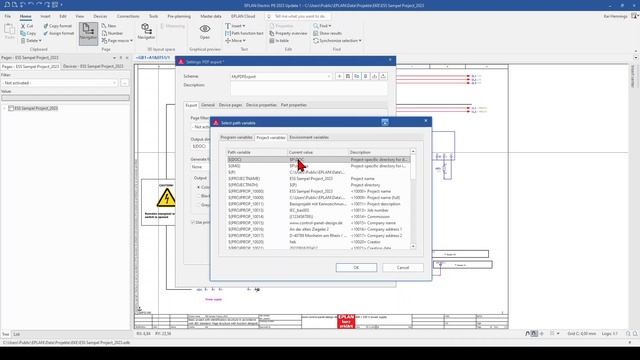Click the ellipsis button next to the page filter
Image resolution: width=640 pixels, height=360 pixels.
point(124,83)
